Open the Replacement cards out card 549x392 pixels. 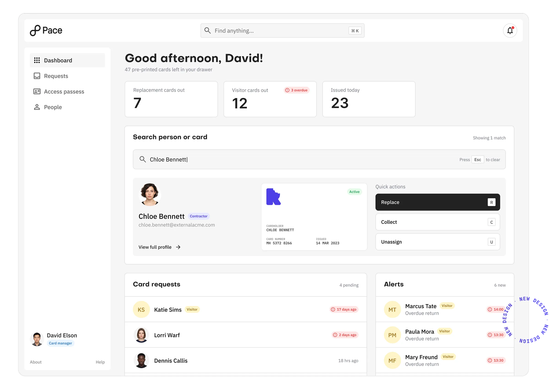coord(171,99)
